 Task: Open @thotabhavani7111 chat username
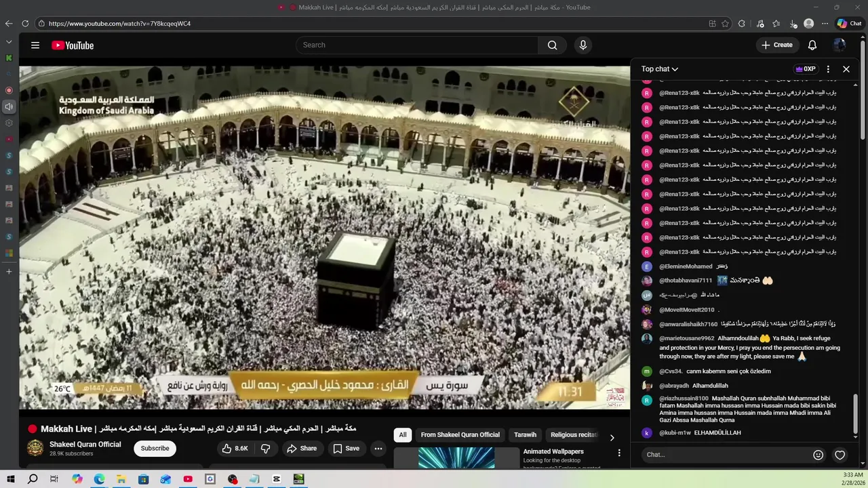tap(686, 281)
